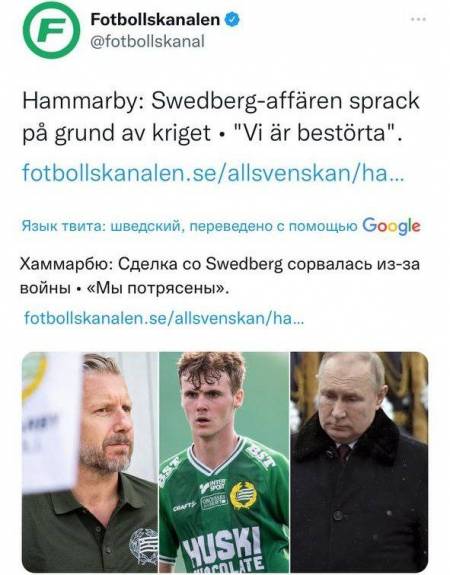
Task: Open the green F Fotbollskanalen profile avatar
Action: pyautogui.click(x=51, y=30)
